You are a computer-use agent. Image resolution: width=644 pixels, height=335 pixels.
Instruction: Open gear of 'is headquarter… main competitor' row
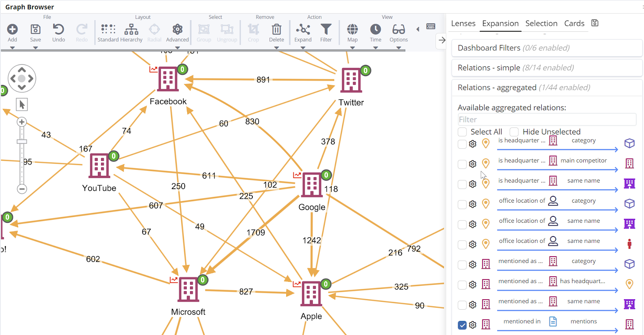[473, 164]
